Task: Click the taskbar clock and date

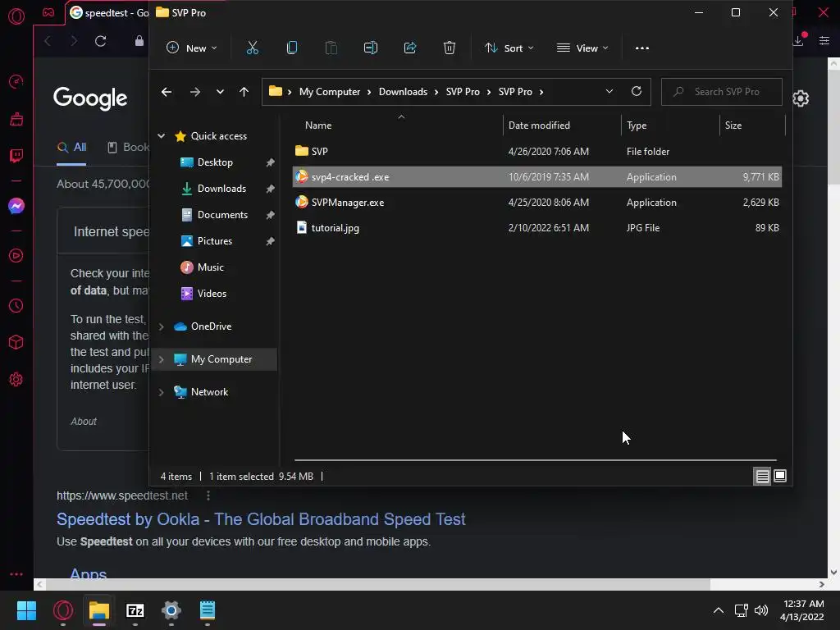Action: click(802, 610)
